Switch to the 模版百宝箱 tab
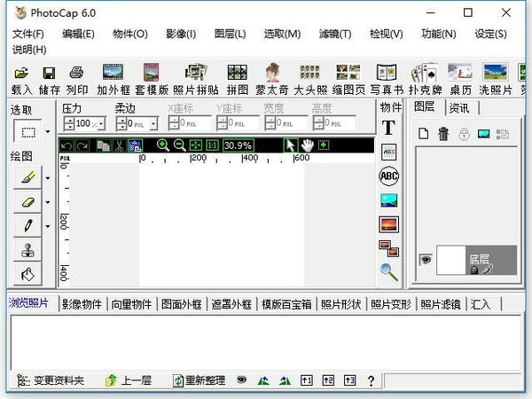 pyautogui.click(x=286, y=304)
